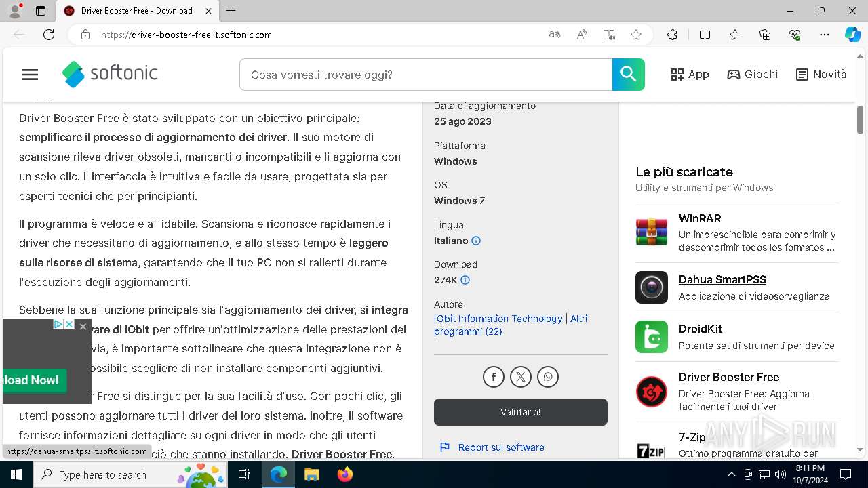Click the AdChoices icon on the ad
Image resolution: width=868 pixels, height=488 pixels.
pyautogui.click(x=58, y=325)
